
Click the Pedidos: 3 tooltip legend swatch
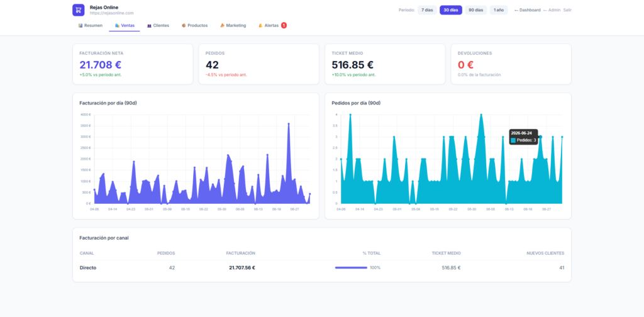click(513, 140)
